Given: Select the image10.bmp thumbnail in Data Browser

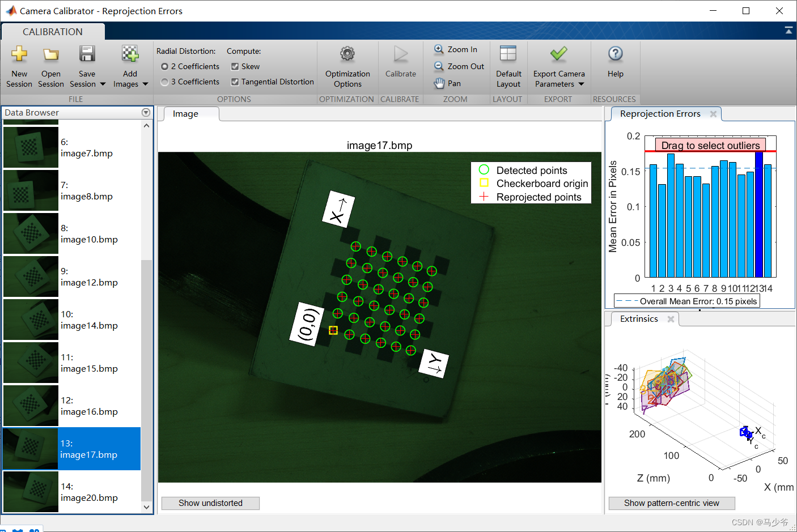Looking at the screenshot, I should [x=31, y=233].
